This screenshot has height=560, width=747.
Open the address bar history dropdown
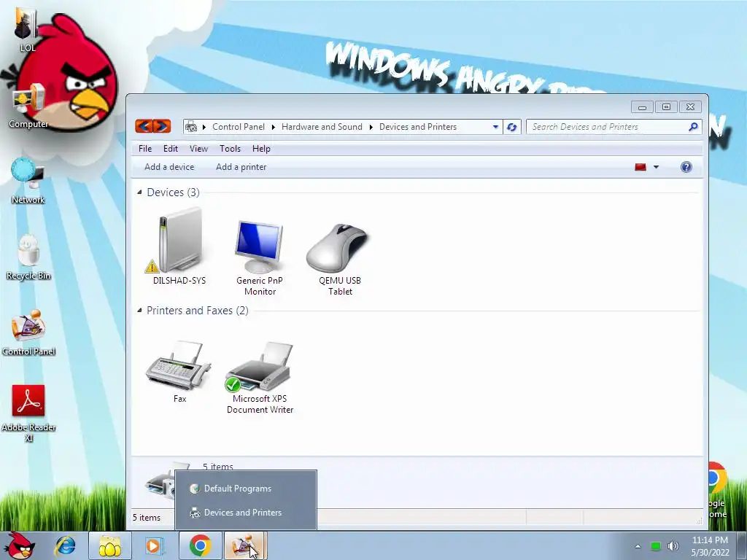tap(495, 127)
